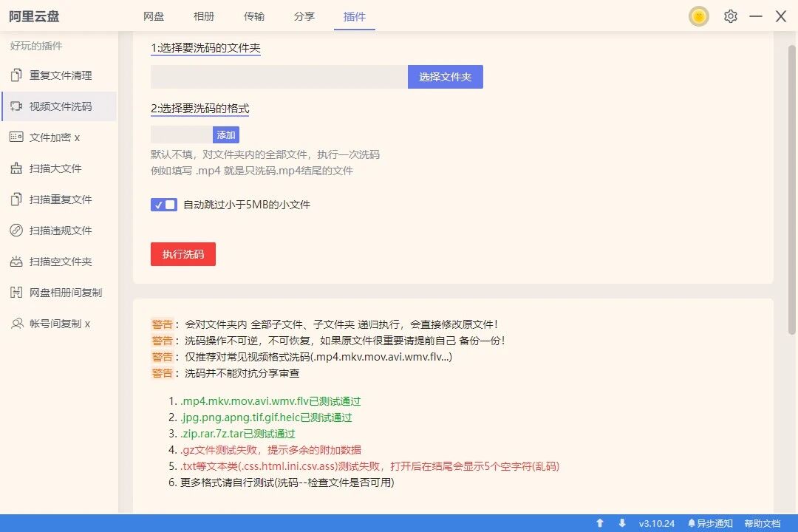Viewport: 798px width, 532px height.
Task: Click the format extension input field
Action: point(182,134)
